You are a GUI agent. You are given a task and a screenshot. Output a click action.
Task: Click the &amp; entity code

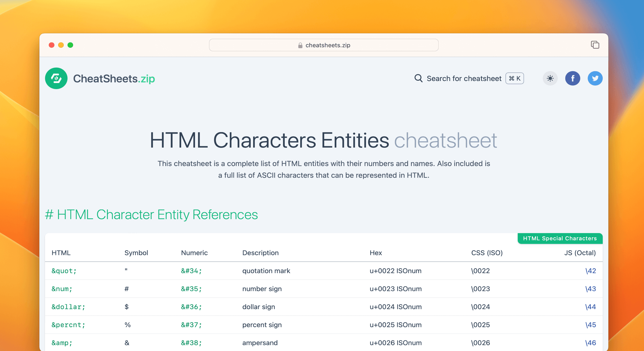62,343
